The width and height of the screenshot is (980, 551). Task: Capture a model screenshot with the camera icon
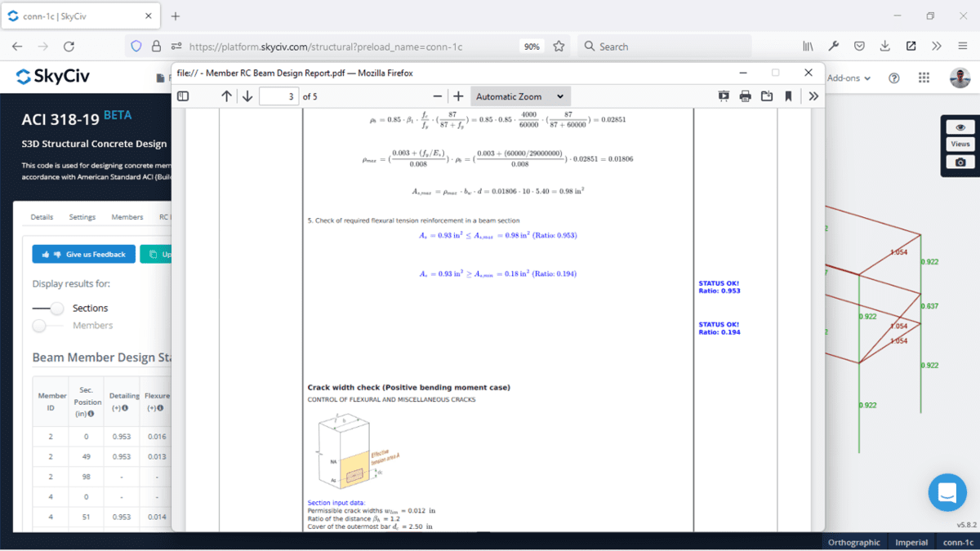tap(959, 160)
